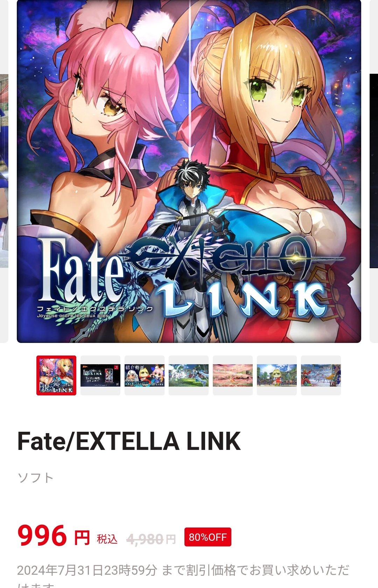Screen dimensions: 378x588
Task: Tap the 80%OFF discount badge
Action: pos(208,537)
